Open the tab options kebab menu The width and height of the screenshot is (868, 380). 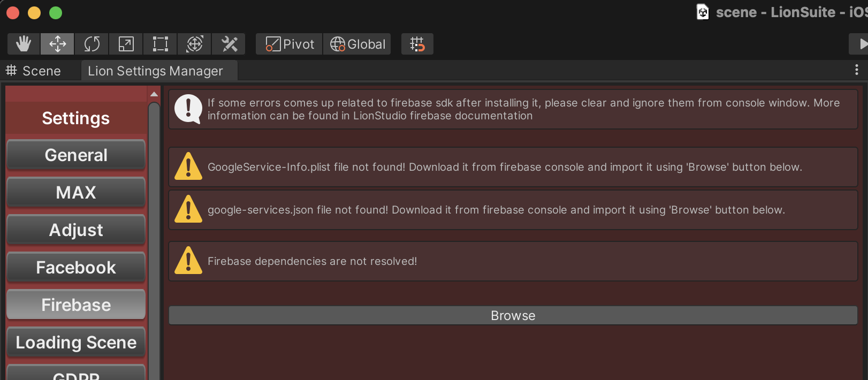point(856,70)
